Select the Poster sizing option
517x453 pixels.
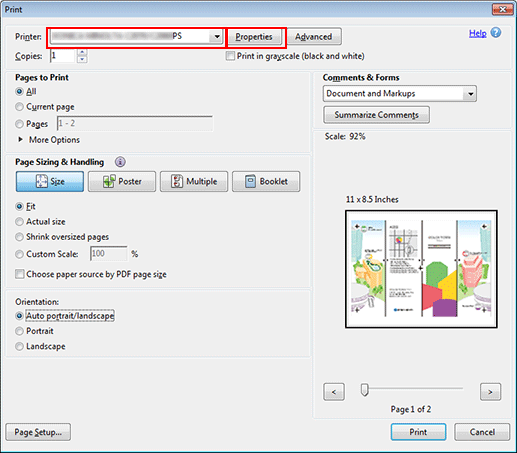pyautogui.click(x=122, y=181)
